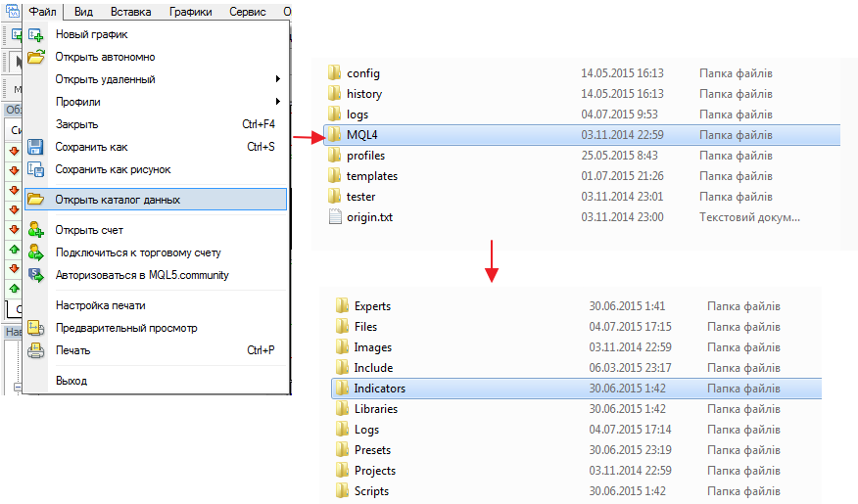Select the MQL4 folder
The image size is (858, 504).
361,135
